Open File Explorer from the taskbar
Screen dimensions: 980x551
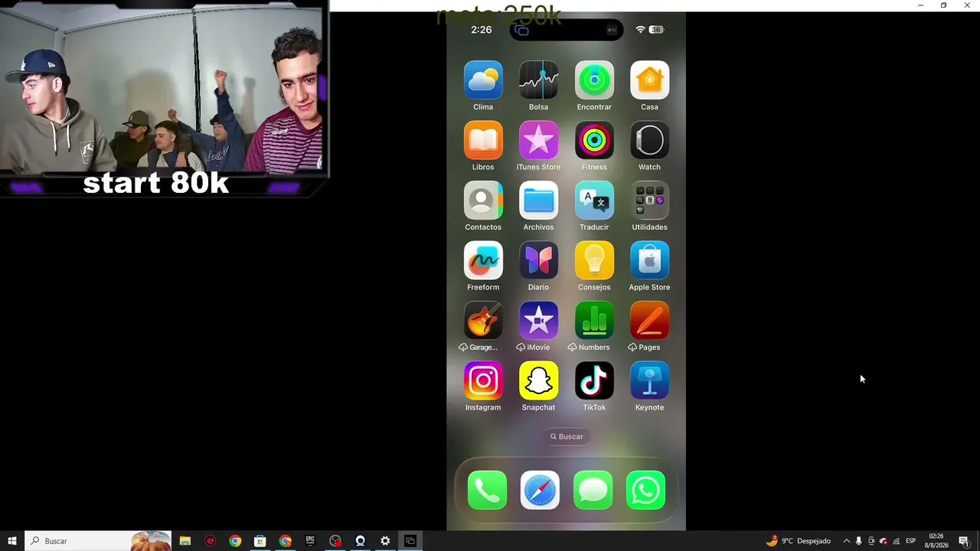(x=185, y=541)
